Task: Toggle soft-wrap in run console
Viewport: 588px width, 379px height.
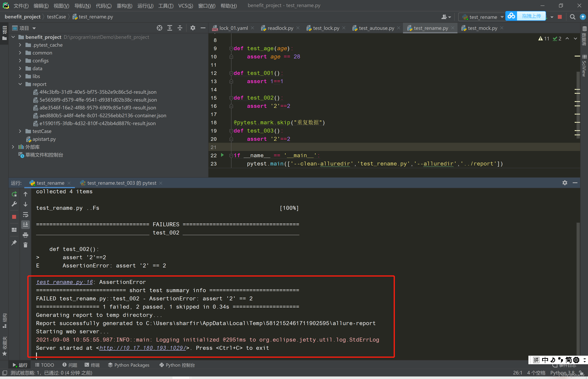Action: coord(25,215)
